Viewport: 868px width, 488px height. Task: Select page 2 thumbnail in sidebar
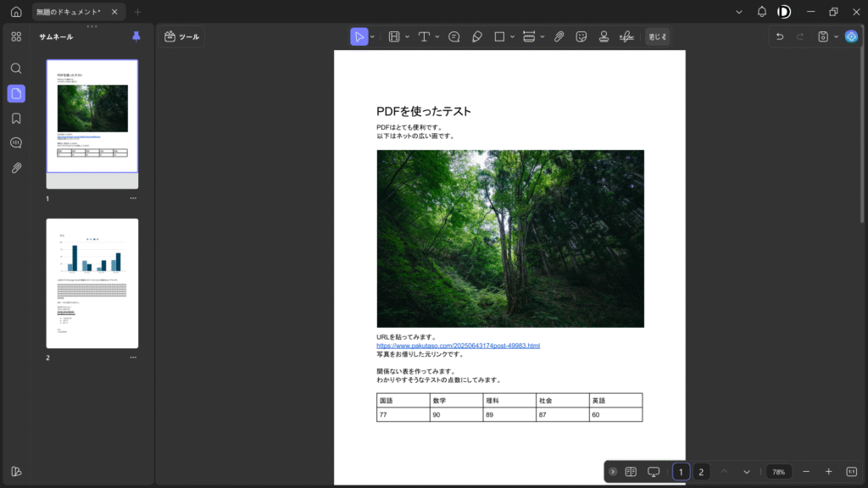pyautogui.click(x=92, y=283)
